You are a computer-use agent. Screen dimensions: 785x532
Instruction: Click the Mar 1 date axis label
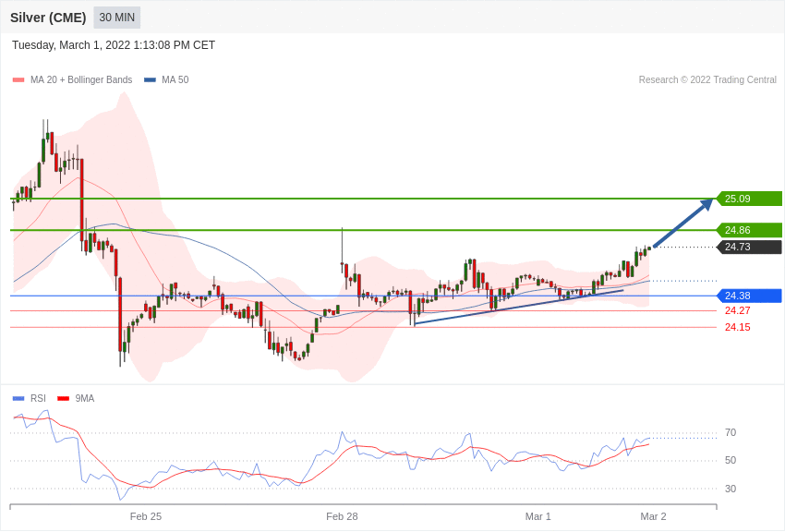pyautogui.click(x=538, y=516)
